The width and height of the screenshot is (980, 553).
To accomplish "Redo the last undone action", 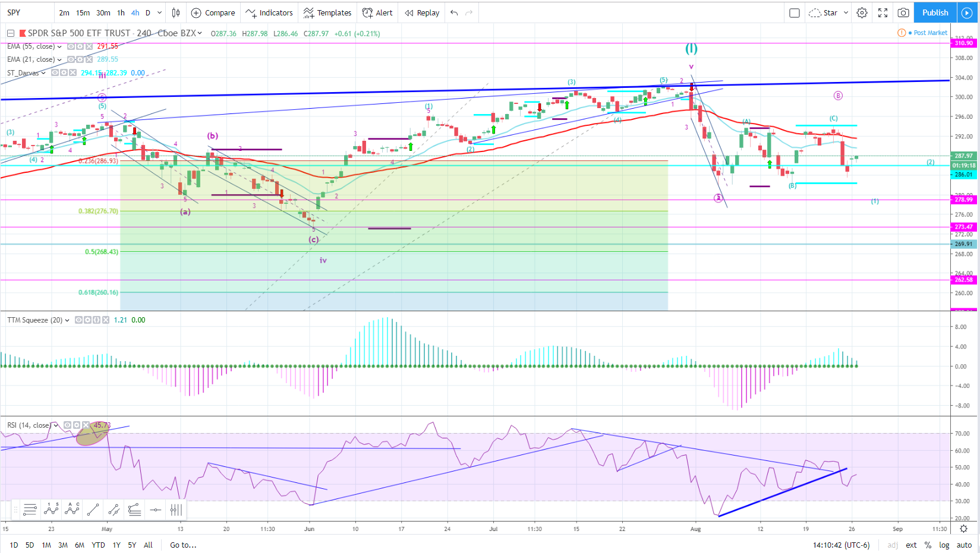I will point(469,12).
